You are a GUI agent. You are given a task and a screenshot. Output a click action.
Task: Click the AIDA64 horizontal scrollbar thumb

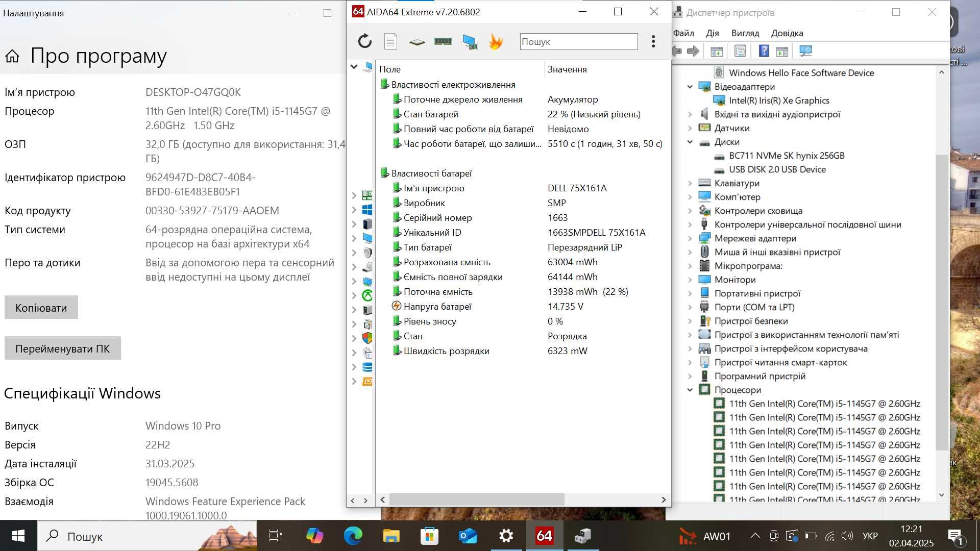(476, 499)
